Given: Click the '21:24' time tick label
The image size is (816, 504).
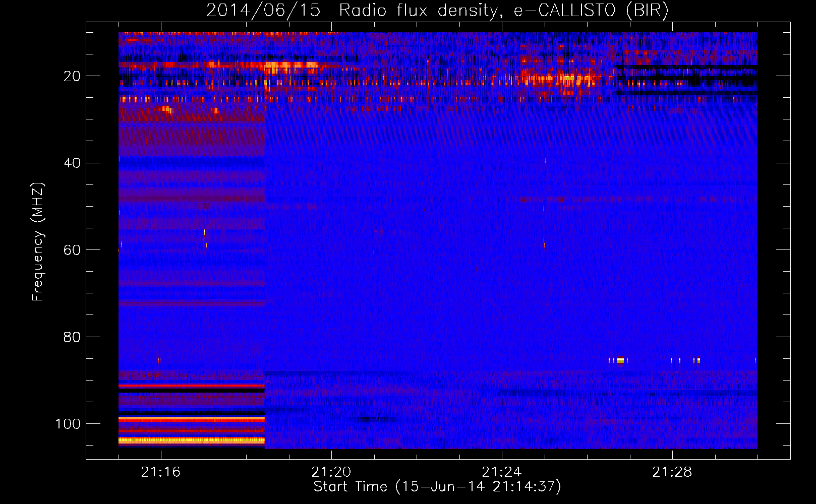Looking at the screenshot, I should point(501,472).
